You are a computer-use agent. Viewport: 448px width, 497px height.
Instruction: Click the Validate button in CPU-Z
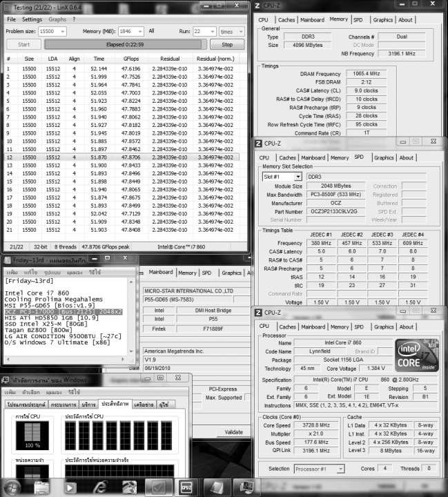pos(234,432)
